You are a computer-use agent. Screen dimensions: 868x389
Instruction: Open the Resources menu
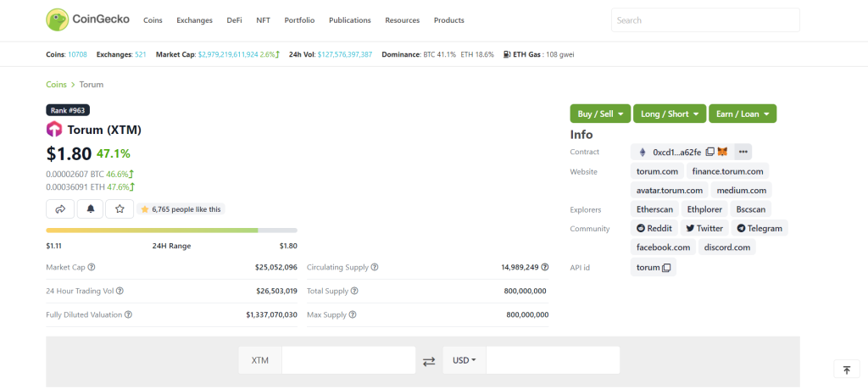coord(403,20)
